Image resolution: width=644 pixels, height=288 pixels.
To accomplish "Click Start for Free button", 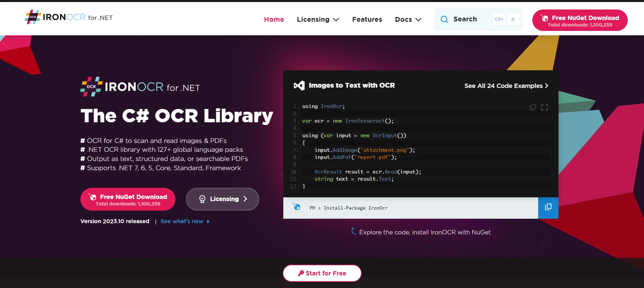I will tap(322, 273).
